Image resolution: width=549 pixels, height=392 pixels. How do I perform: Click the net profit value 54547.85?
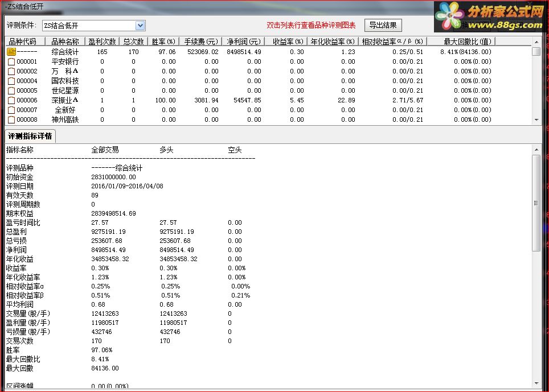[x=247, y=100]
